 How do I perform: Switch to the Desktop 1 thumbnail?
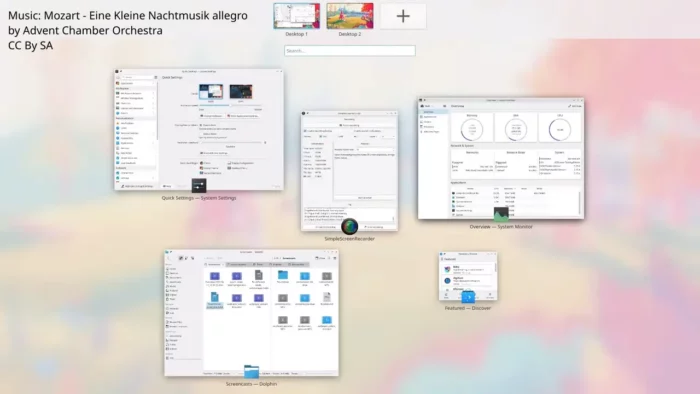[x=296, y=16]
